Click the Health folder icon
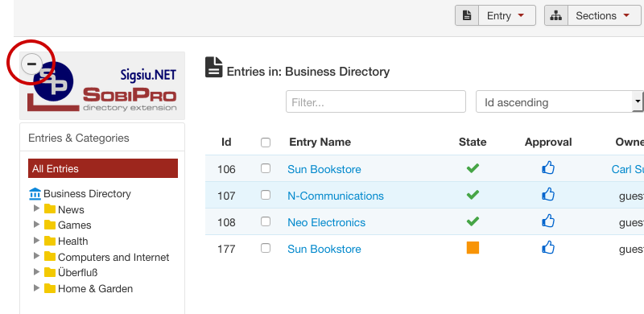644x314 pixels. click(50, 241)
